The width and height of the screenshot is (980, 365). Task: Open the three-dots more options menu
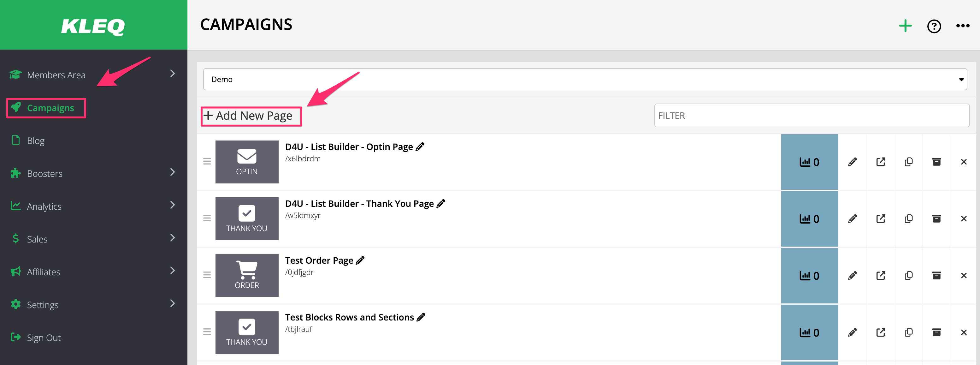(x=963, y=26)
